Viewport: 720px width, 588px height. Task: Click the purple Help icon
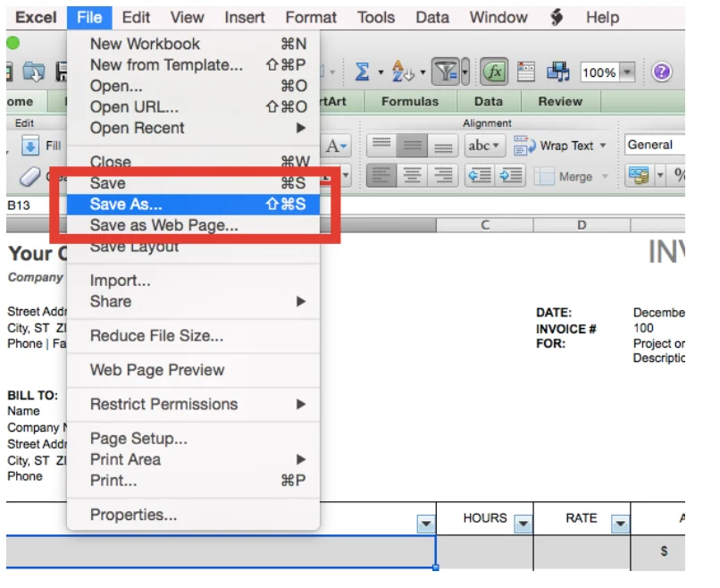point(662,72)
